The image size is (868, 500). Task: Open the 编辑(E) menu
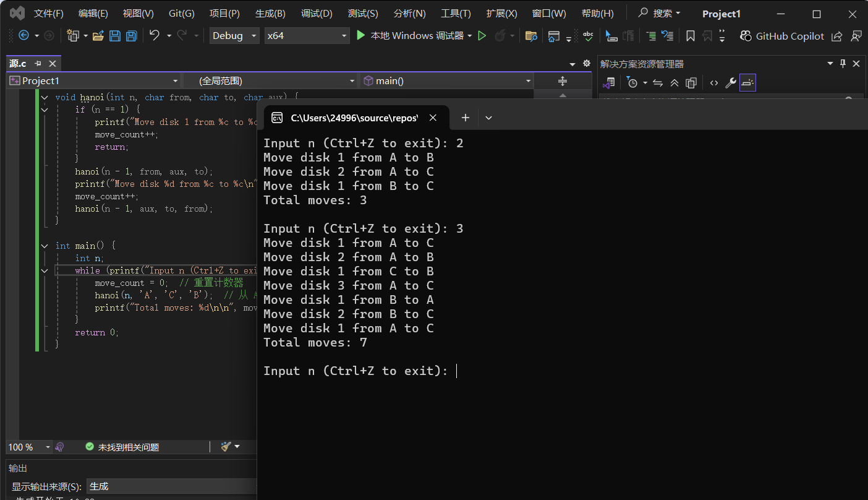click(x=93, y=13)
